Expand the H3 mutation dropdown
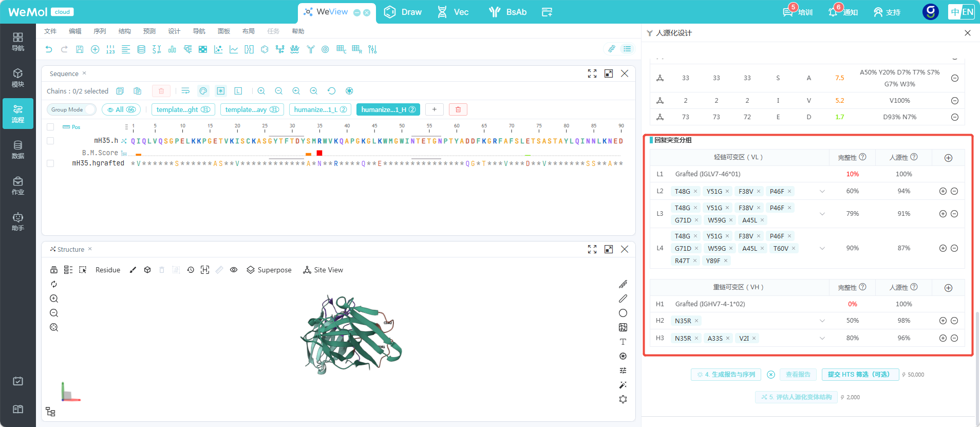Image resolution: width=980 pixels, height=427 pixels. click(822, 338)
